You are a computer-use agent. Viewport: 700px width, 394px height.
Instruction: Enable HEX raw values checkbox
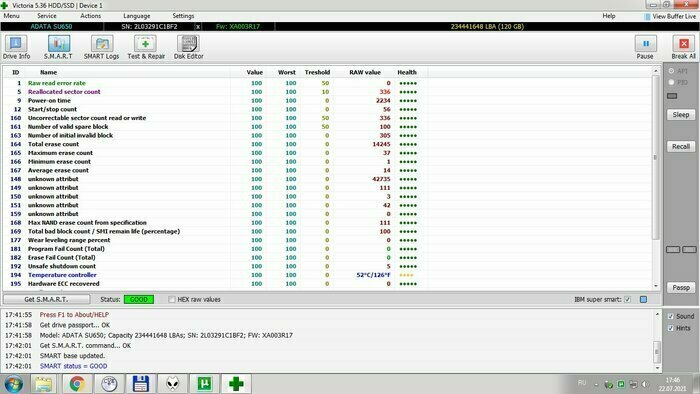click(172, 299)
